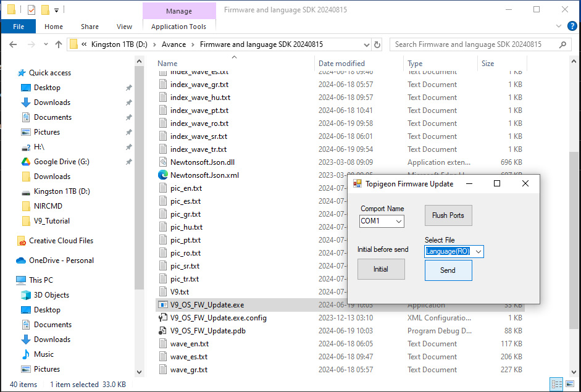Switch to the Home ribbon tab
The image size is (581, 392).
tap(54, 27)
